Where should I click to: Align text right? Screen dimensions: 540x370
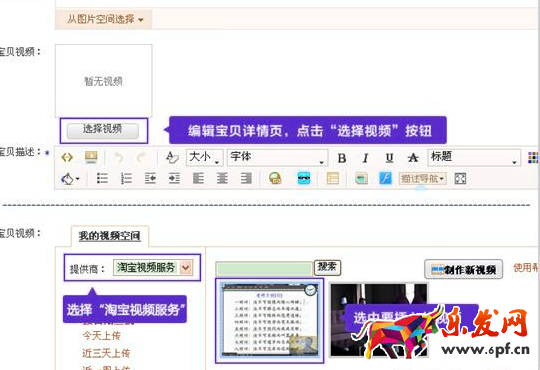click(246, 178)
